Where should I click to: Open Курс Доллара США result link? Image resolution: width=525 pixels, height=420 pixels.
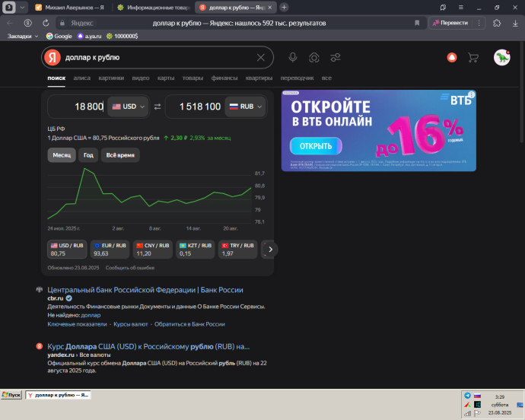(148, 347)
